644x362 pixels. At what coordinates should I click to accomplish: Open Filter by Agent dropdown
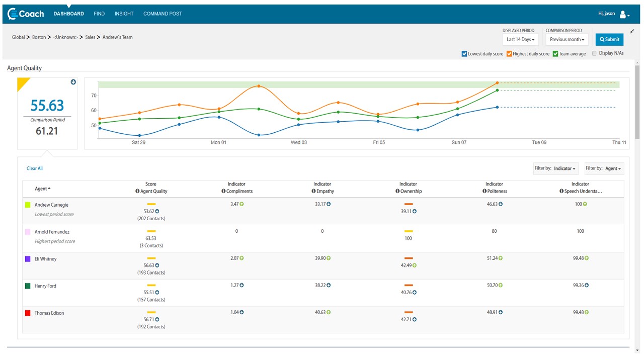coord(604,168)
